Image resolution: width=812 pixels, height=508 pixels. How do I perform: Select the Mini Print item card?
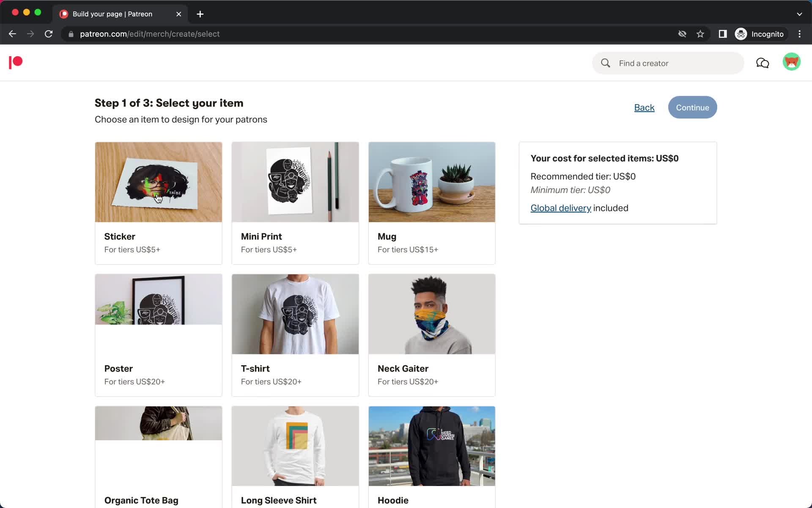tap(295, 202)
